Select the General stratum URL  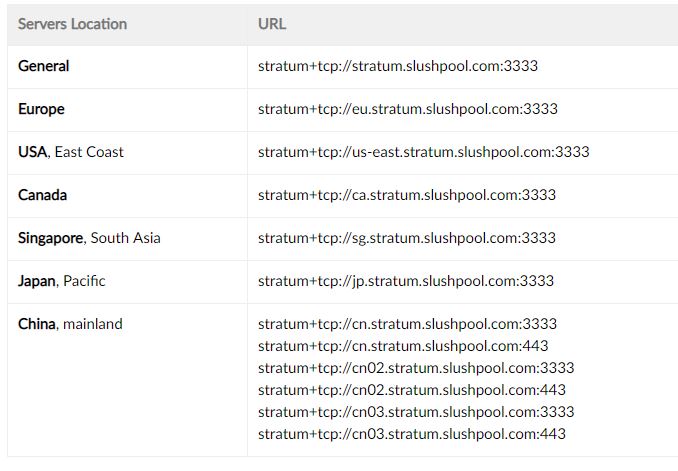coord(398,66)
